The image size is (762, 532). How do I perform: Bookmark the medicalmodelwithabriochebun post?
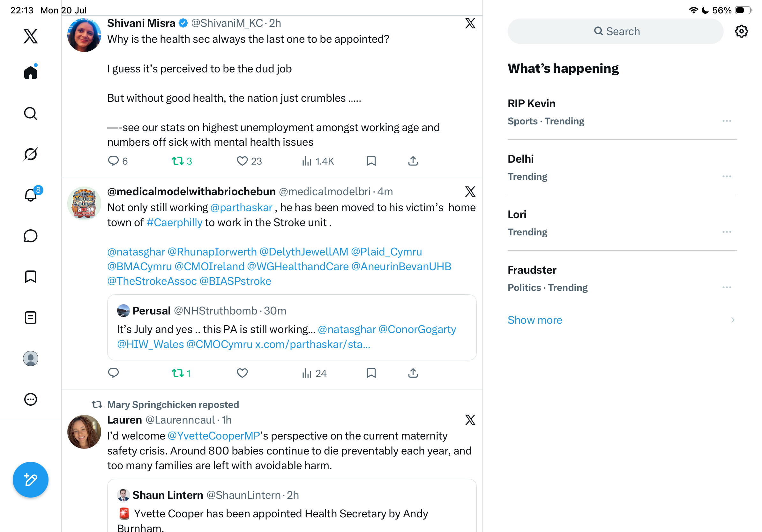coord(371,373)
